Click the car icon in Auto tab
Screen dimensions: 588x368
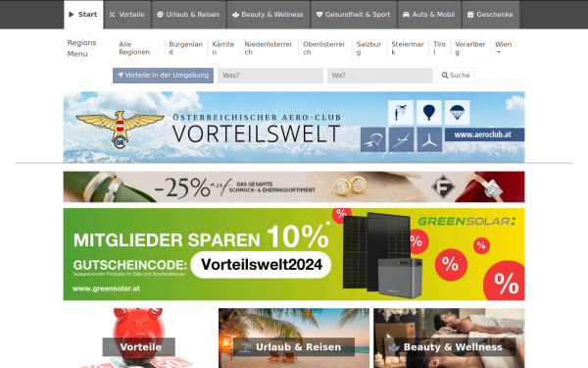click(406, 15)
